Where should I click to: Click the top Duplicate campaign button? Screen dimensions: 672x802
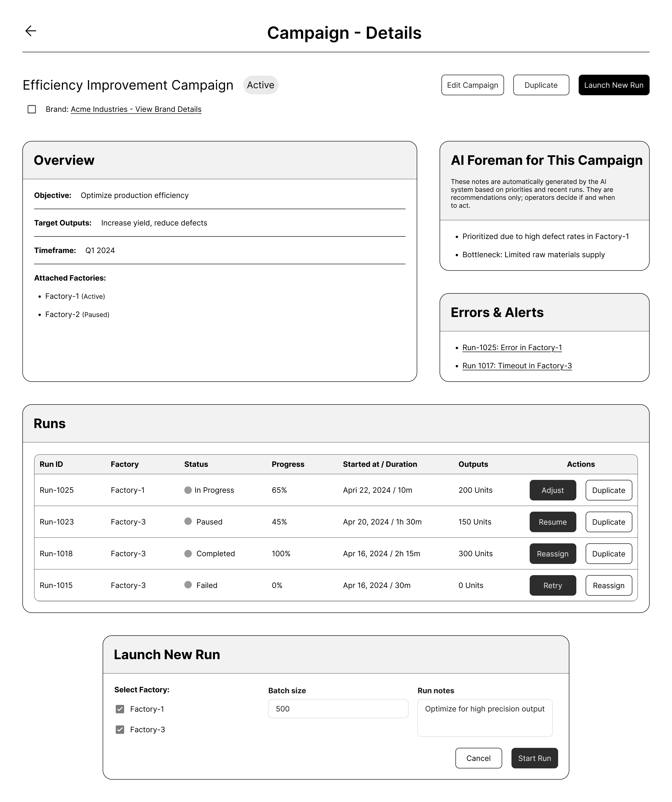coord(541,85)
